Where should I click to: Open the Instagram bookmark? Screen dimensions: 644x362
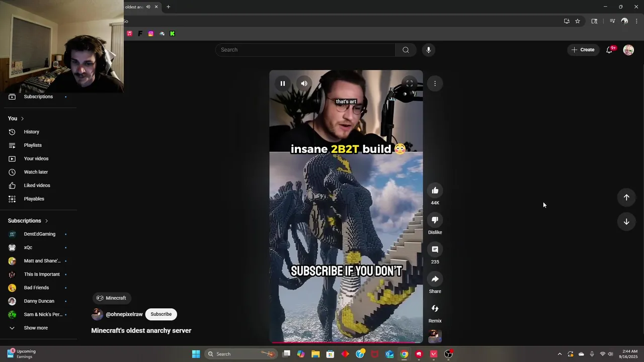point(151,34)
